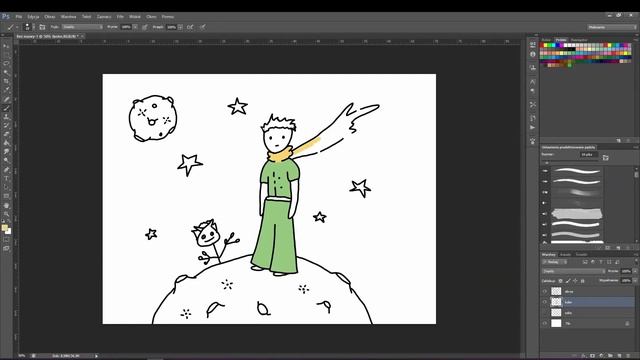Viewport: 640px width, 360px height.
Task: Show the hidden szkic layer
Action: coord(544,313)
